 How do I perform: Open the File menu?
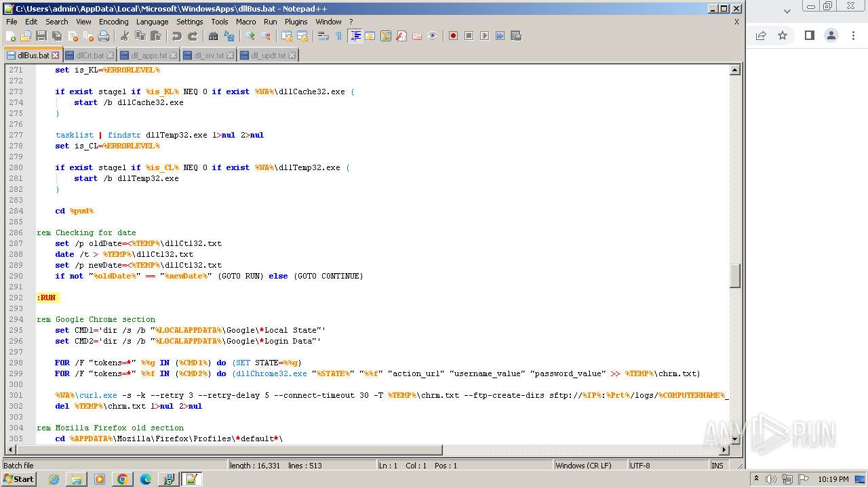(12, 22)
